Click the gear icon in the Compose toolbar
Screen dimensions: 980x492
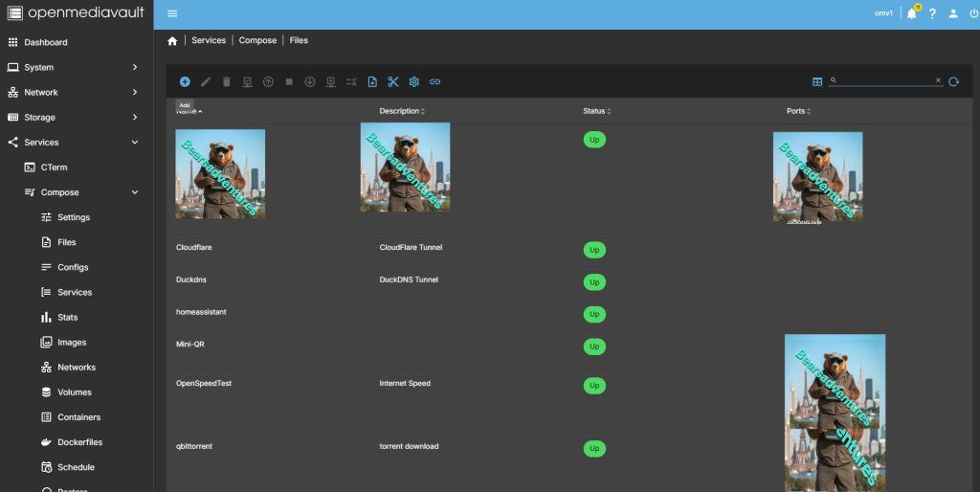coord(414,82)
